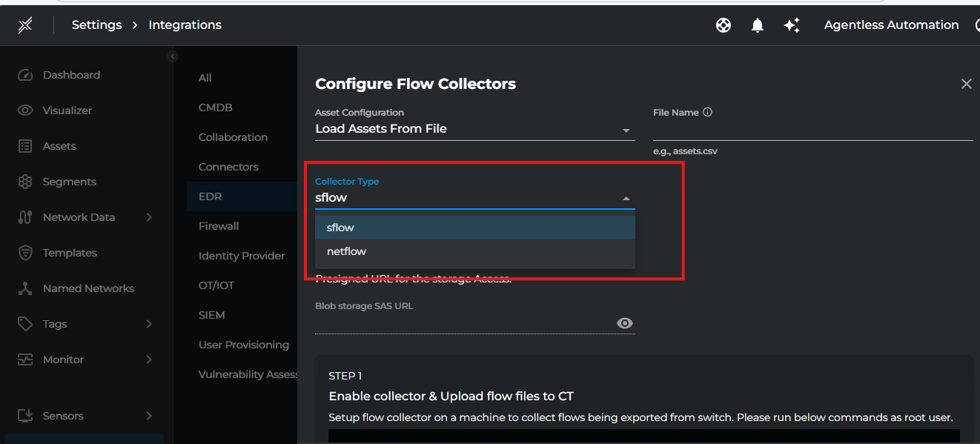Open the help lifebuoy icon in the header
Viewport: 980px width, 444px height.
pyautogui.click(x=723, y=24)
